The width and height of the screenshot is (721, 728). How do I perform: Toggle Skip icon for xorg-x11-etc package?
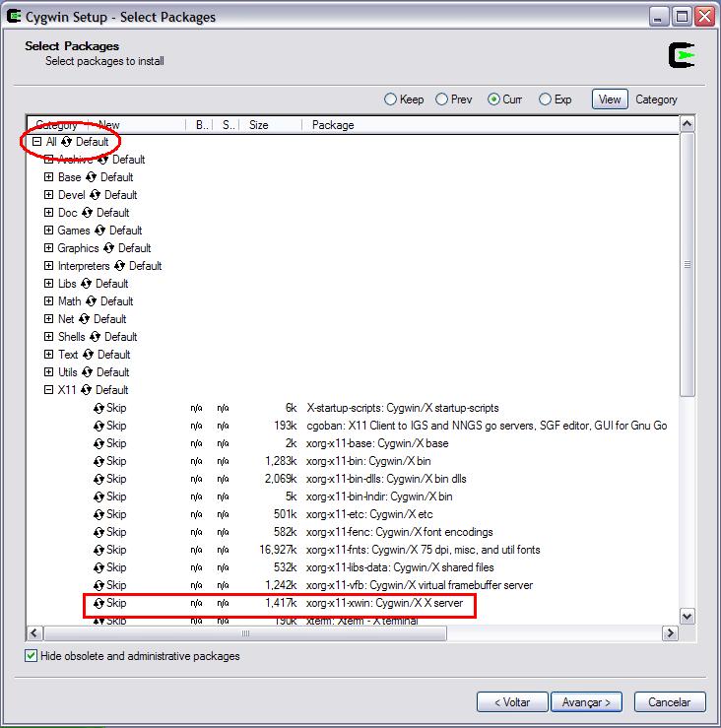tap(98, 514)
